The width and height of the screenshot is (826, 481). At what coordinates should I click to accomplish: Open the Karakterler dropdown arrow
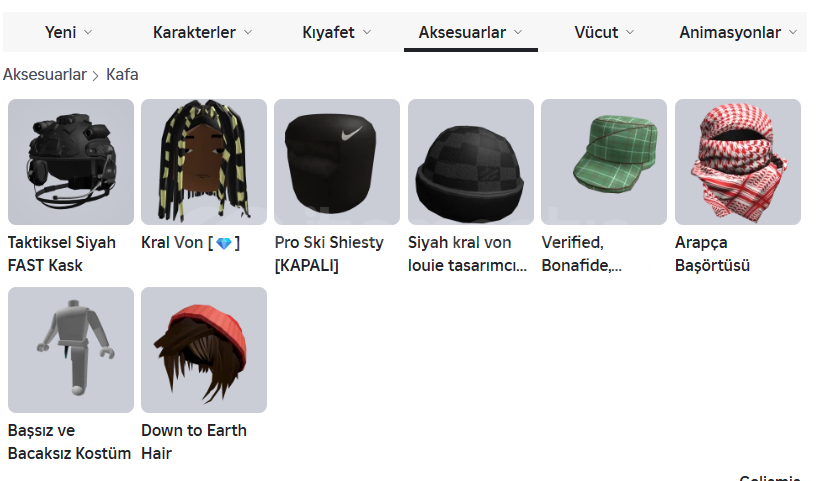coord(248,32)
